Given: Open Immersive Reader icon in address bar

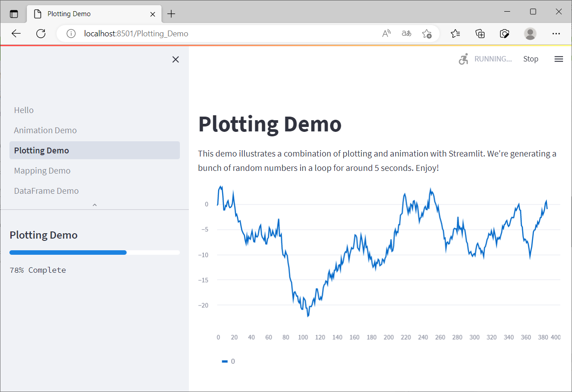Looking at the screenshot, I should [406, 33].
